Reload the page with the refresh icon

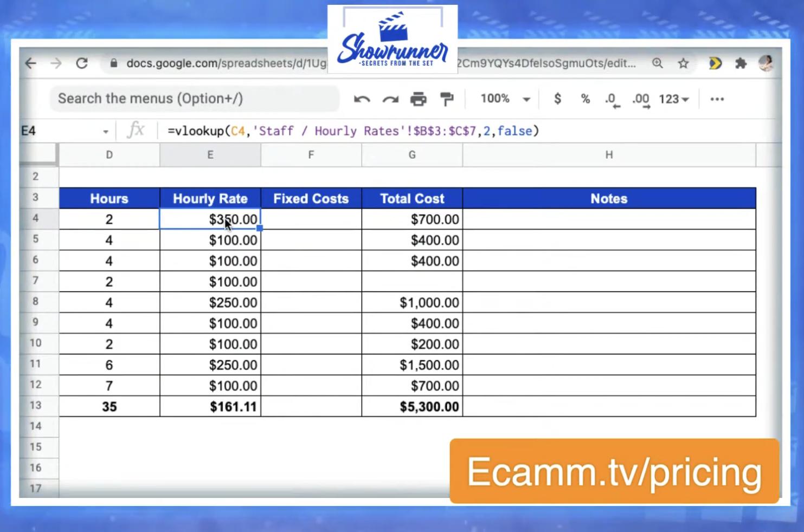82,63
